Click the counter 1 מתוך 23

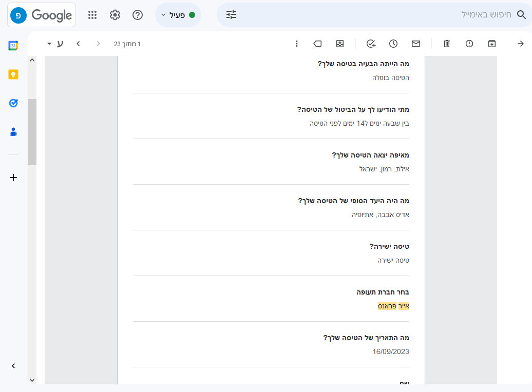point(127,44)
